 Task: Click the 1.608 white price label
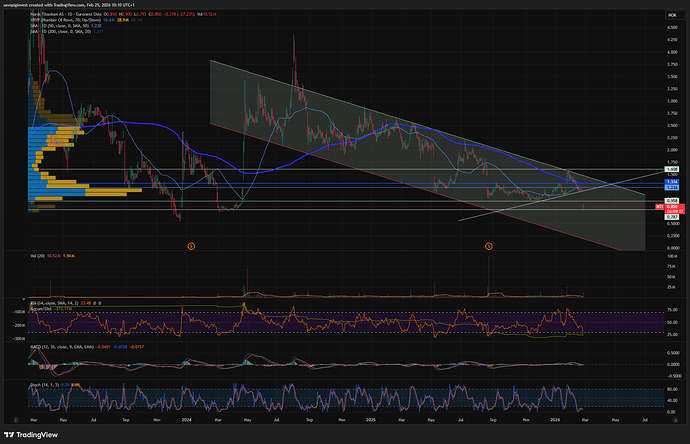[x=672, y=170]
